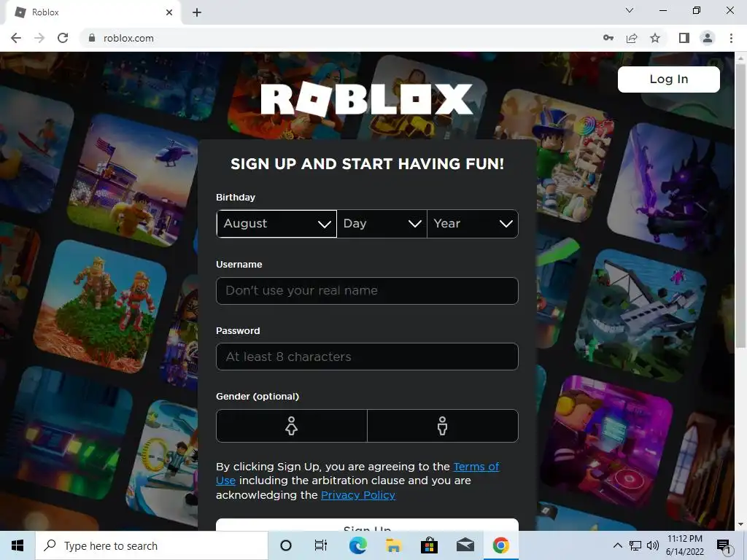The width and height of the screenshot is (747, 560).
Task: Open the saved passwords key icon
Action: click(608, 38)
